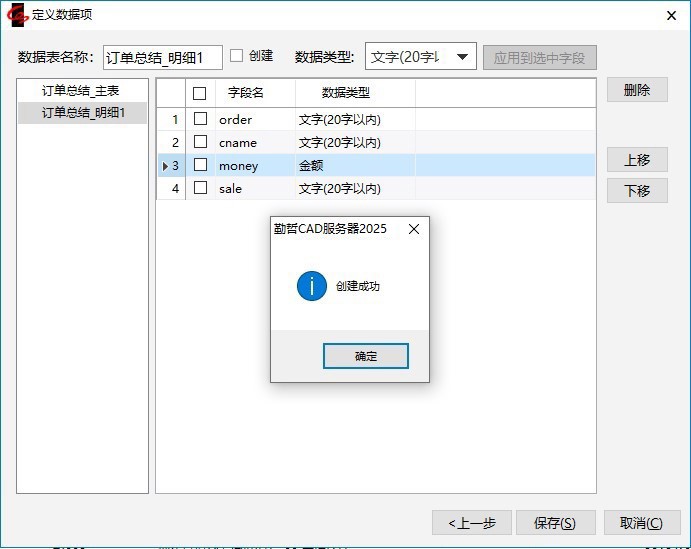The height and width of the screenshot is (549, 691).
Task: Click the app logo icon in title bar
Action: click(16, 16)
